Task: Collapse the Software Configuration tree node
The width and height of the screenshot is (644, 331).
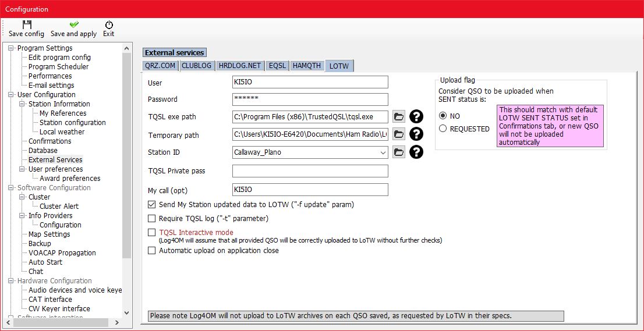Action: [10, 188]
